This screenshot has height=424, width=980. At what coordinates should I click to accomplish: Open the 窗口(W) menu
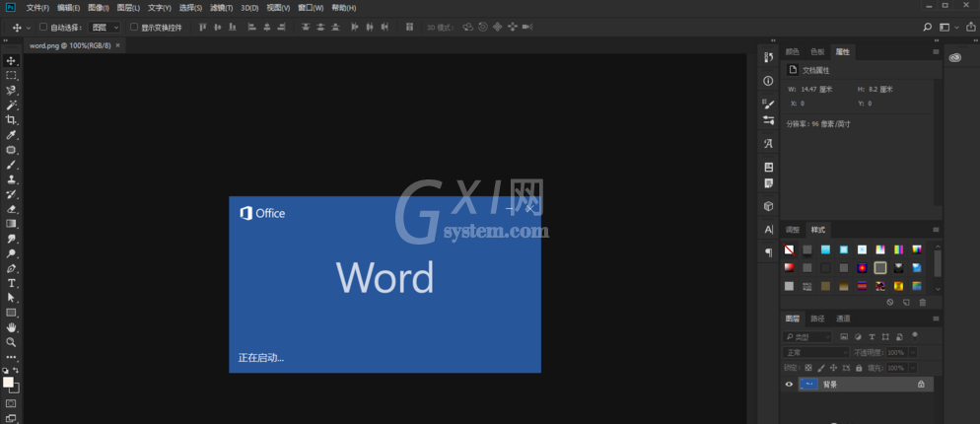[x=311, y=8]
